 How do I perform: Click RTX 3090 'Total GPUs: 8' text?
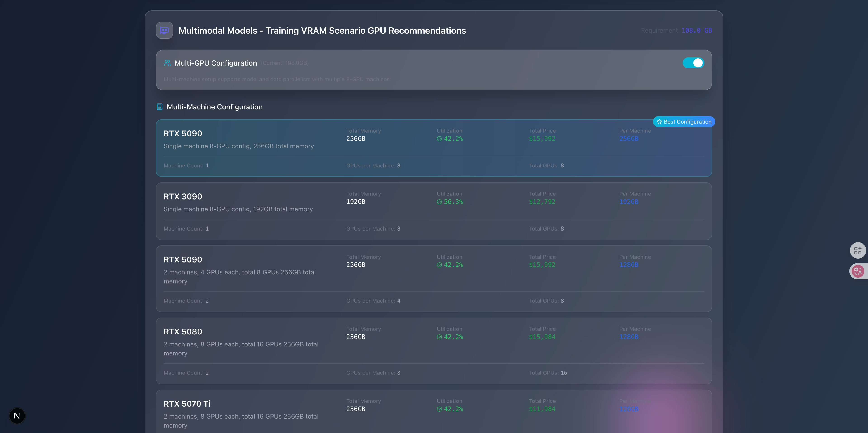point(546,228)
